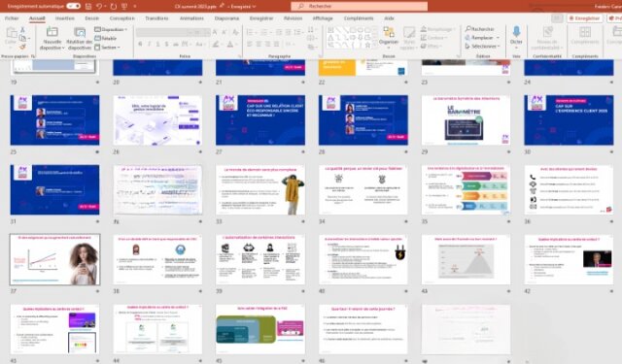Screen dimensions: 622x364
Task: Switch to the Animations tab
Action: (x=191, y=18)
